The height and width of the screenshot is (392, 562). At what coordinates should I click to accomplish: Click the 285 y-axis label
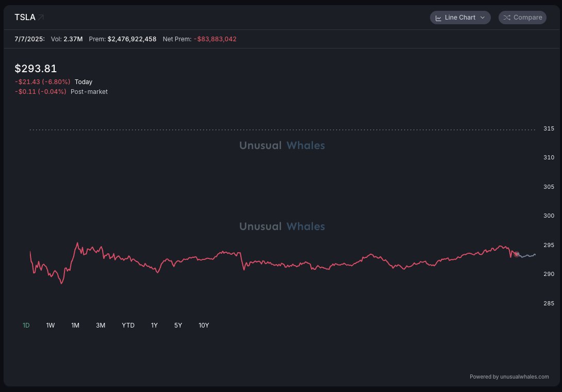549,303
